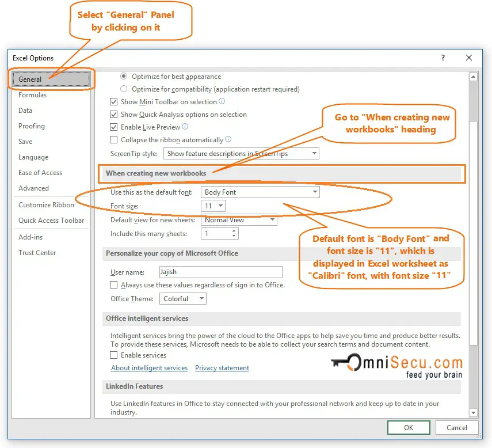492x448 pixels.
Task: Click the help question mark in title bar
Action: (x=443, y=58)
